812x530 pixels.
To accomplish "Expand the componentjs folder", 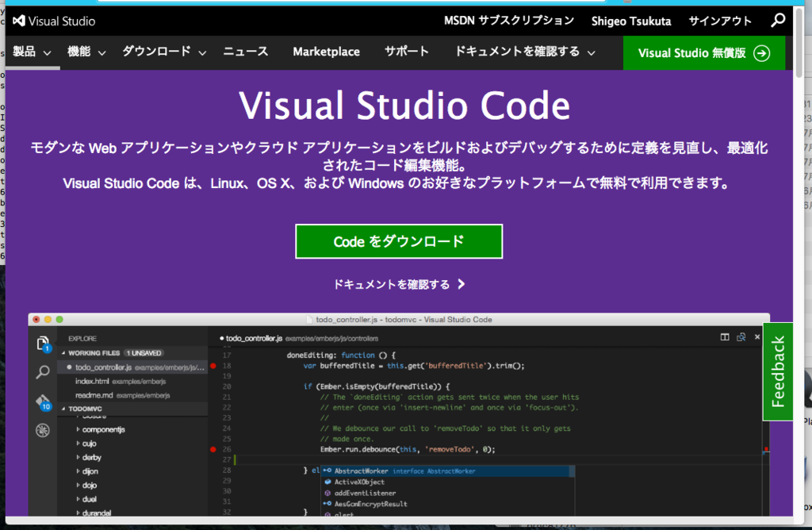I will (79, 429).
